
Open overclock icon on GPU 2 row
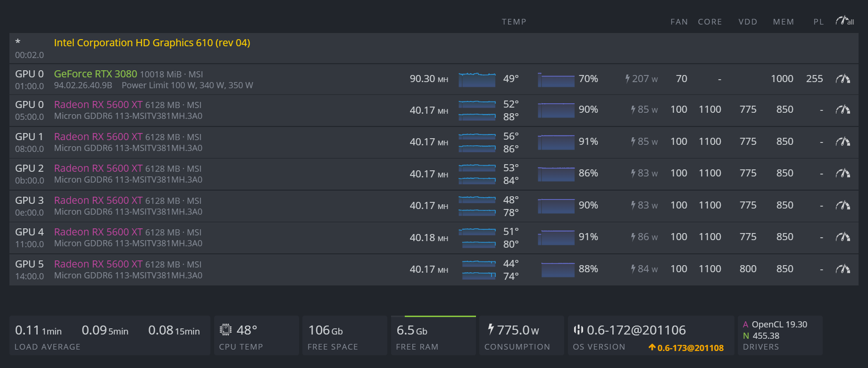tap(843, 173)
